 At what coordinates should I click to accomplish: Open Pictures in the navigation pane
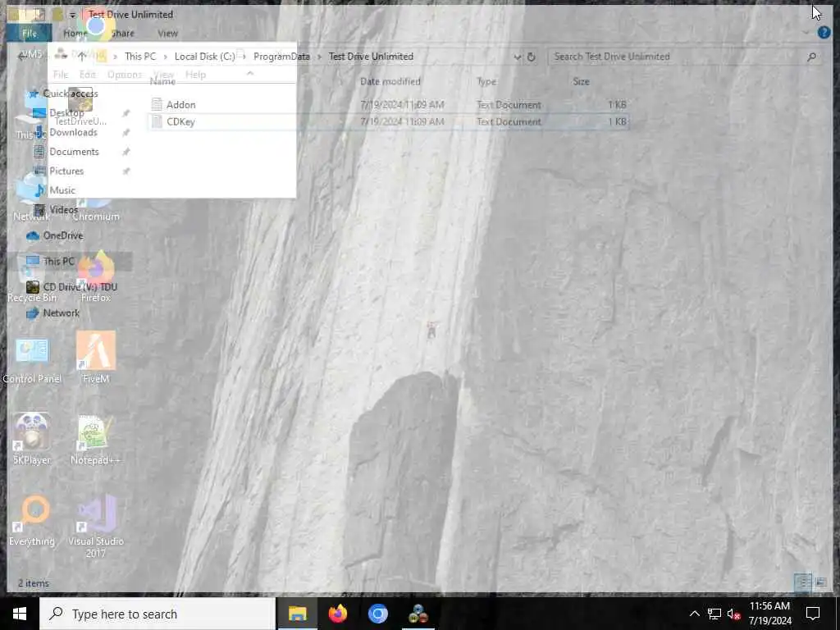click(x=66, y=171)
